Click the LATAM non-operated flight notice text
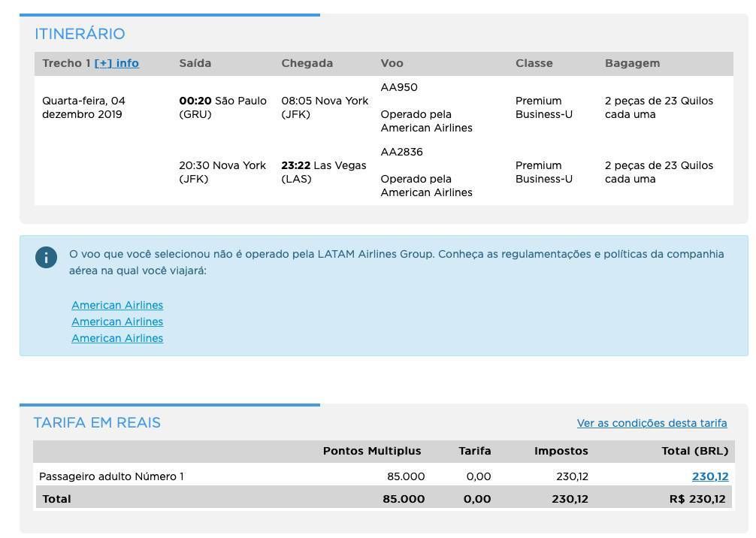The width and height of the screenshot is (756, 538). [x=396, y=262]
